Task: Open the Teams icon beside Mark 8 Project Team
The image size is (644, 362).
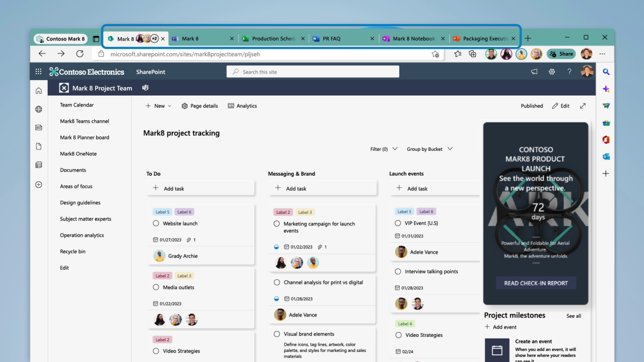Action: [x=145, y=88]
